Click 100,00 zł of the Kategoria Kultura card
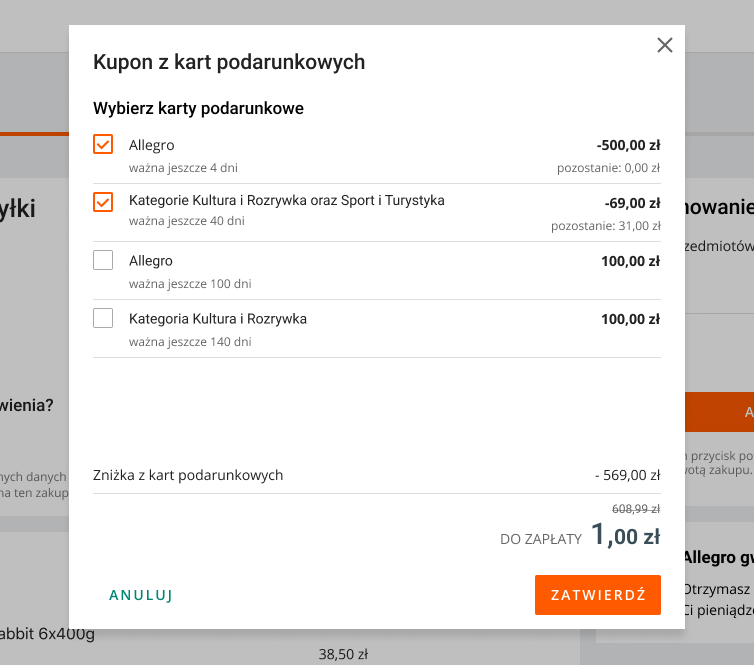The height and width of the screenshot is (665, 754). click(x=630, y=319)
